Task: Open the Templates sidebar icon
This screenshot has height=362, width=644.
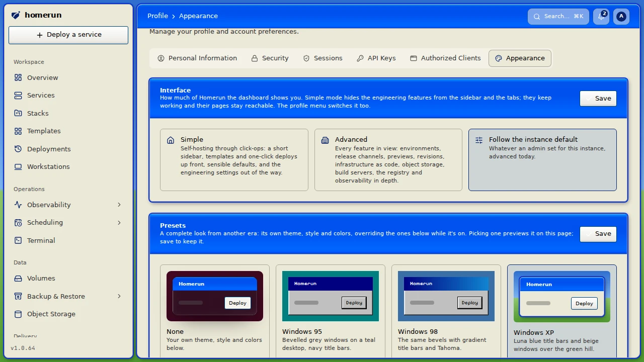Action: point(18,131)
